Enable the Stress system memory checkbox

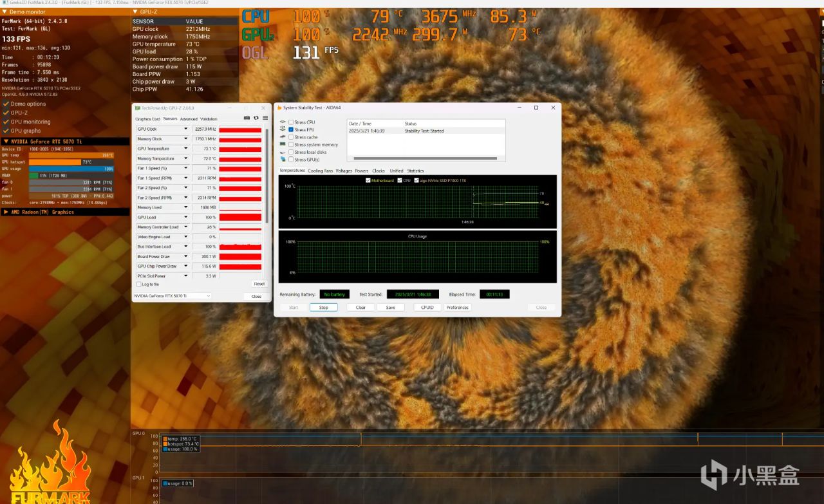coord(291,145)
